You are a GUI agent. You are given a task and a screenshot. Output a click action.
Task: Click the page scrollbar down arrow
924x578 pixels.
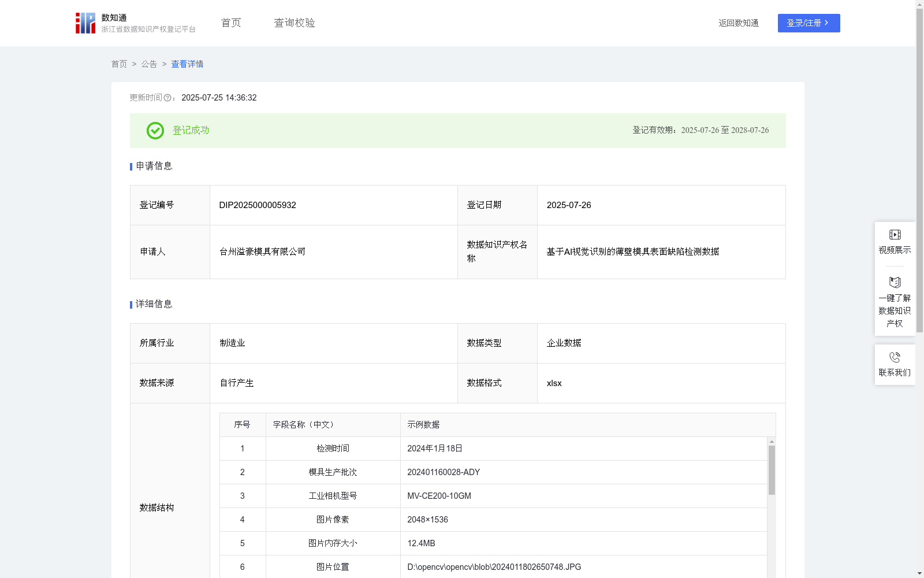pyautogui.click(x=919, y=574)
